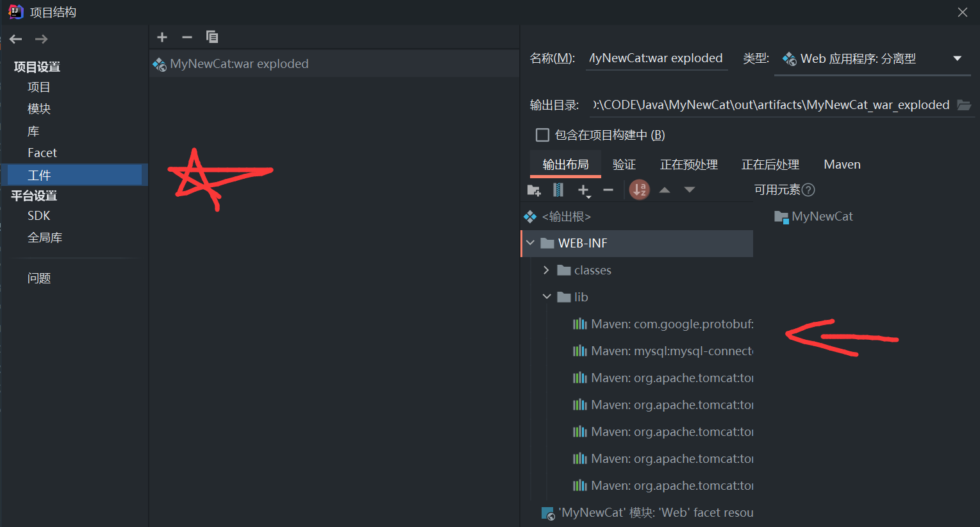Open the 正在后处理 tab

(770, 165)
